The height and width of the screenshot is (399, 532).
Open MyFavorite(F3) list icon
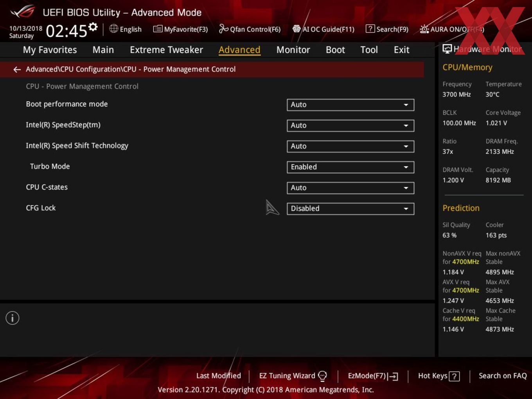point(157,29)
